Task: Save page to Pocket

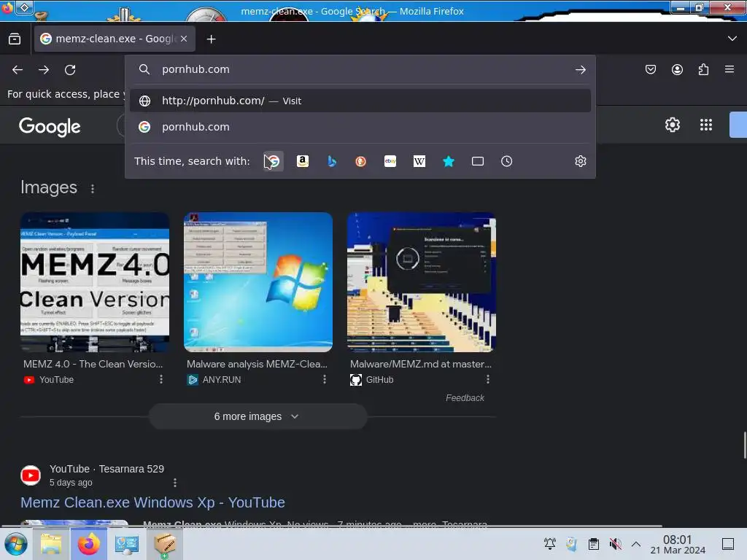Action: pyautogui.click(x=650, y=69)
